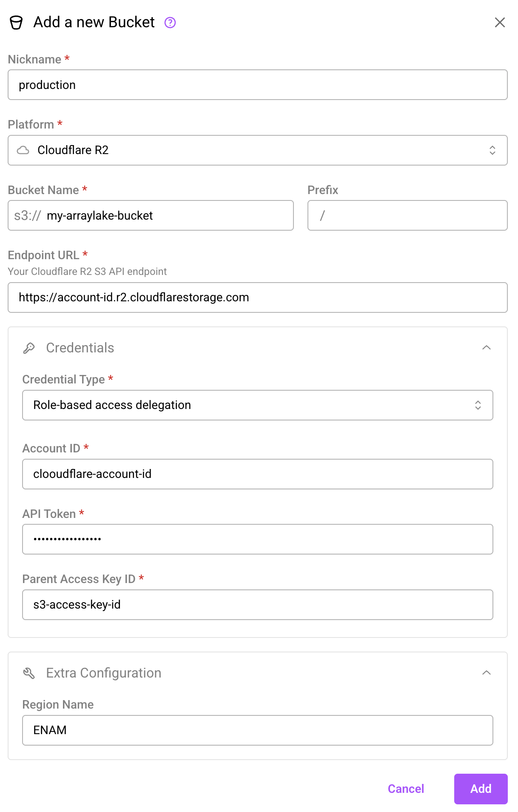The width and height of the screenshot is (518, 812).
Task: Click the Region Name input field
Action: click(257, 730)
